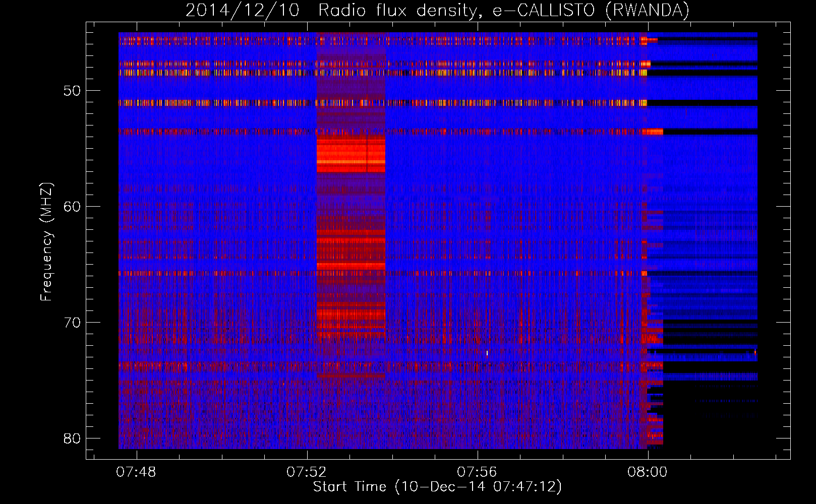Click the small white spot near 07:56 at 73 MHz

[x=487, y=353]
